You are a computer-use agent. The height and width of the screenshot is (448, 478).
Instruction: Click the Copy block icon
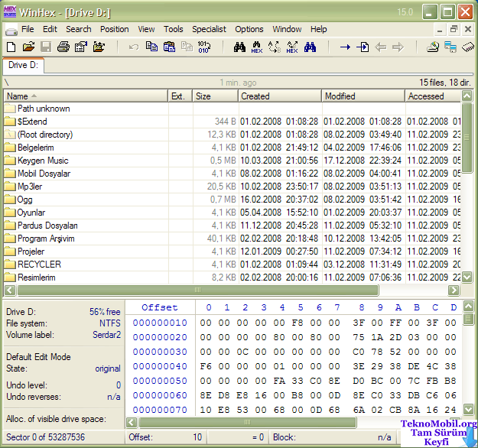[x=151, y=47]
